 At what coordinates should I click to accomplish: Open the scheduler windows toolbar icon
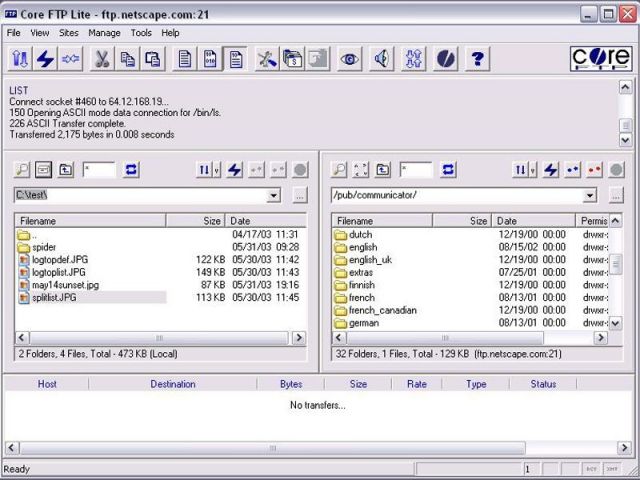(292, 59)
